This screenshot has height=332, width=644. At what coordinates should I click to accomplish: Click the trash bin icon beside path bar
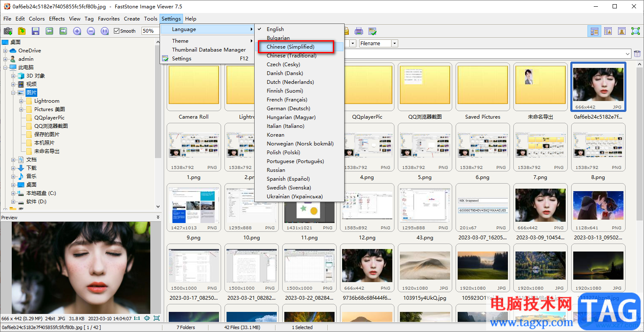point(637,54)
